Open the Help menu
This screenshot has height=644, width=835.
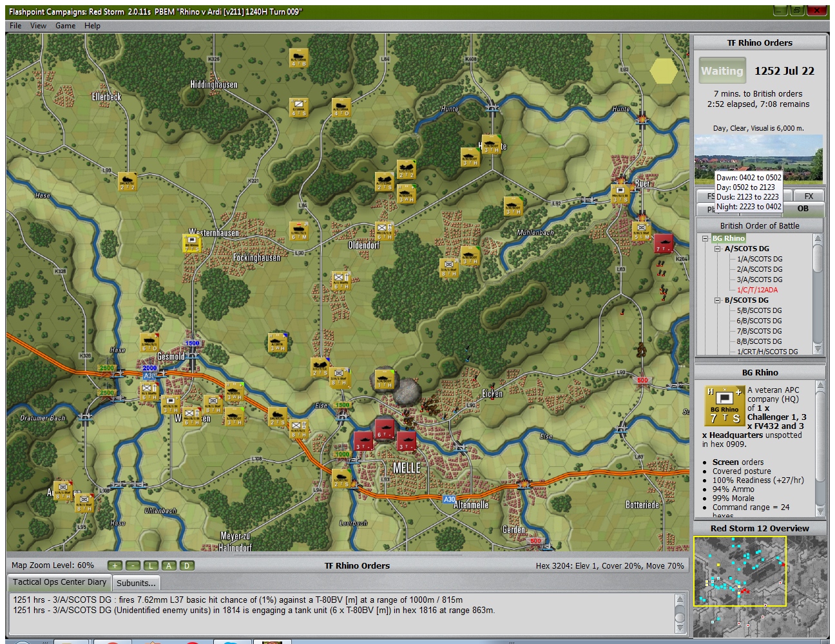tap(92, 26)
